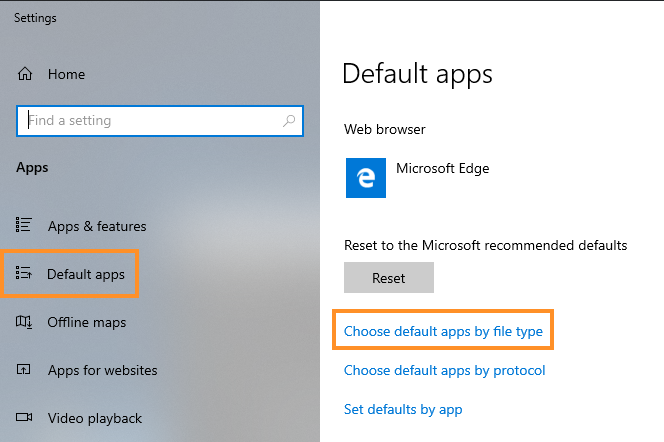This screenshot has height=442, width=664.
Task: Click the Default apps page heading
Action: (x=417, y=74)
